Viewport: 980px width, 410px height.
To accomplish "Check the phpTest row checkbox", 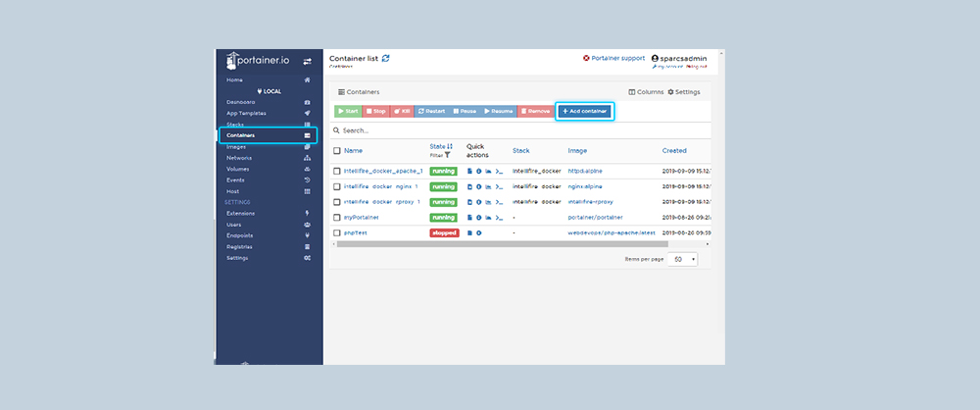I will coord(337,232).
